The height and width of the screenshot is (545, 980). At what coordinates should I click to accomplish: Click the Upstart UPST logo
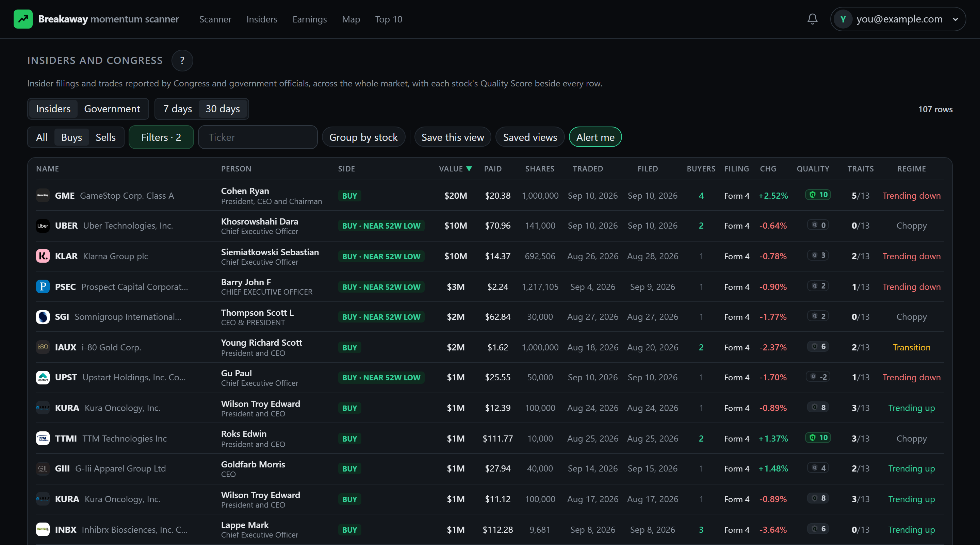point(43,377)
